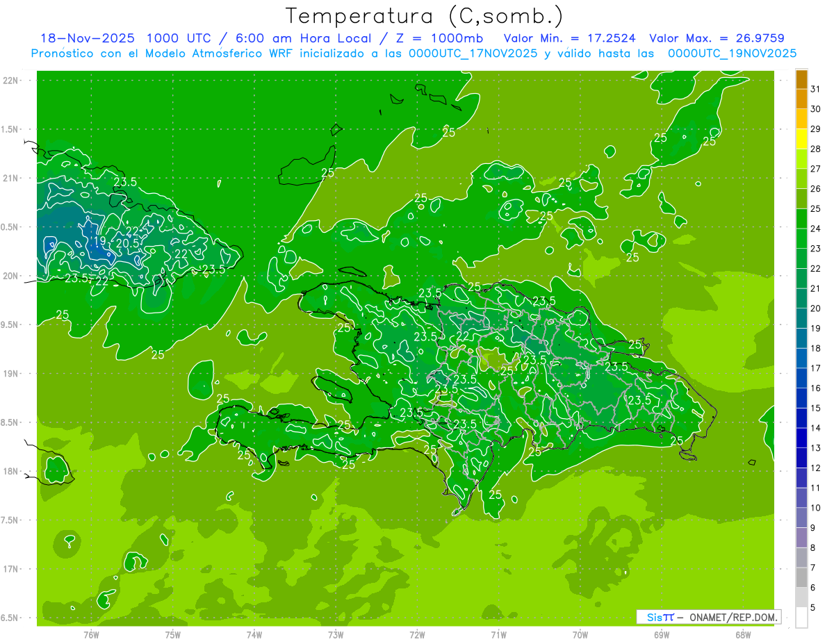This screenshot has width=834, height=644.
Task: Click the "70W" longitude axis label
Action: click(580, 635)
